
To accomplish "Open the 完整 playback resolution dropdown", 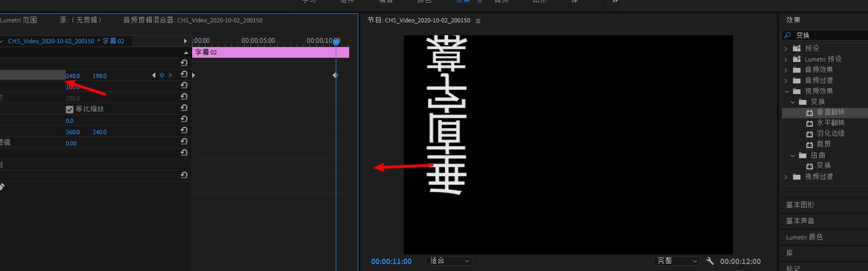I will (x=677, y=261).
